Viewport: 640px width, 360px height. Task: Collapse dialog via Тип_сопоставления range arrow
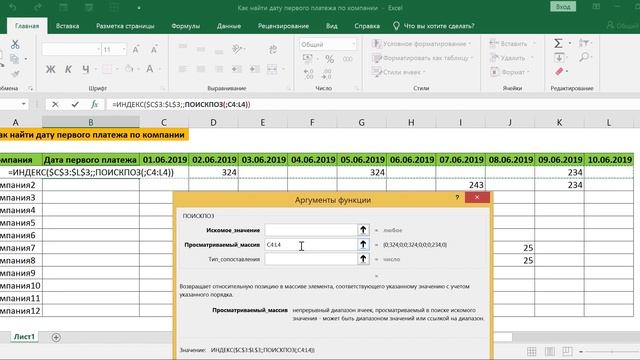363,259
